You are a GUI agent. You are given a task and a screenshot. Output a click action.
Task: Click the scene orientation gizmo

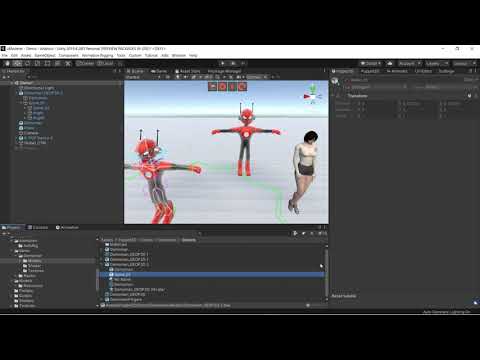pos(313,96)
